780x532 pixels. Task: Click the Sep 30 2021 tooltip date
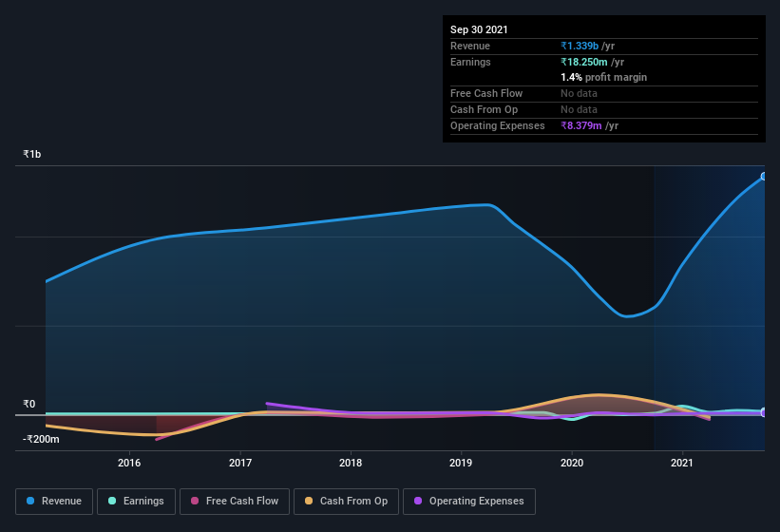(479, 29)
